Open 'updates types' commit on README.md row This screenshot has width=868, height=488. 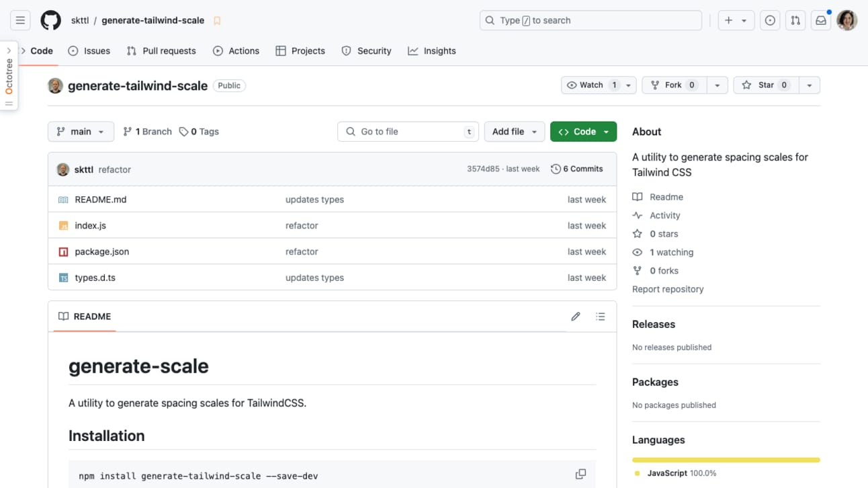pos(314,200)
